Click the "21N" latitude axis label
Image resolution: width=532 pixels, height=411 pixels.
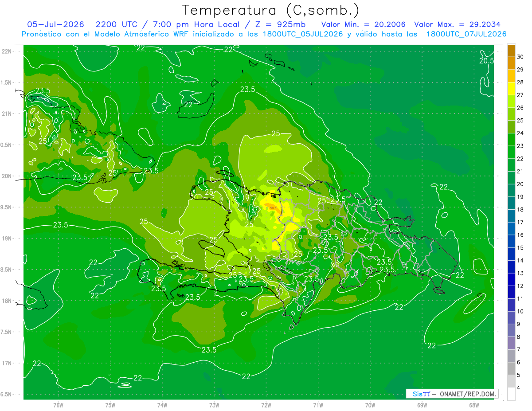[x=7, y=114]
